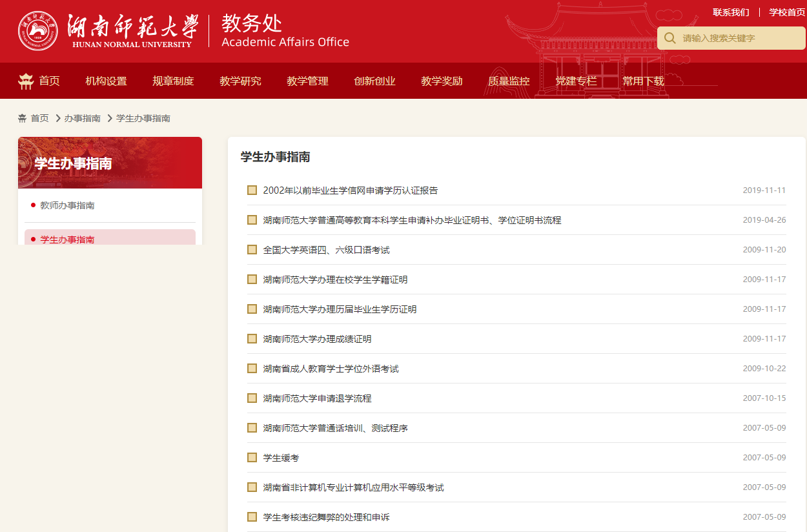Click the pavilion home icon in navigation bar

pyautogui.click(x=26, y=81)
